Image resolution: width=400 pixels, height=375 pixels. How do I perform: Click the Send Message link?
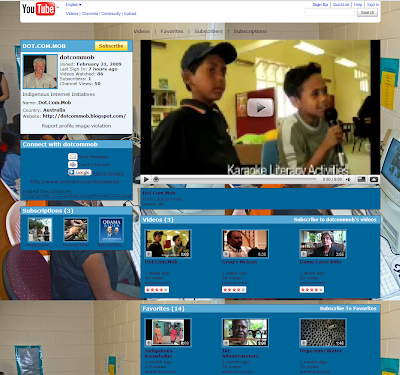tap(93, 157)
